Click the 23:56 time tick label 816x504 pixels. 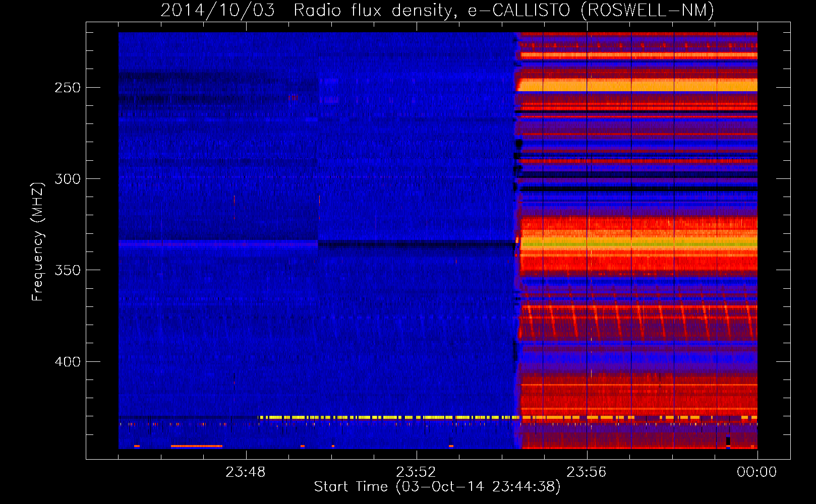point(587,472)
